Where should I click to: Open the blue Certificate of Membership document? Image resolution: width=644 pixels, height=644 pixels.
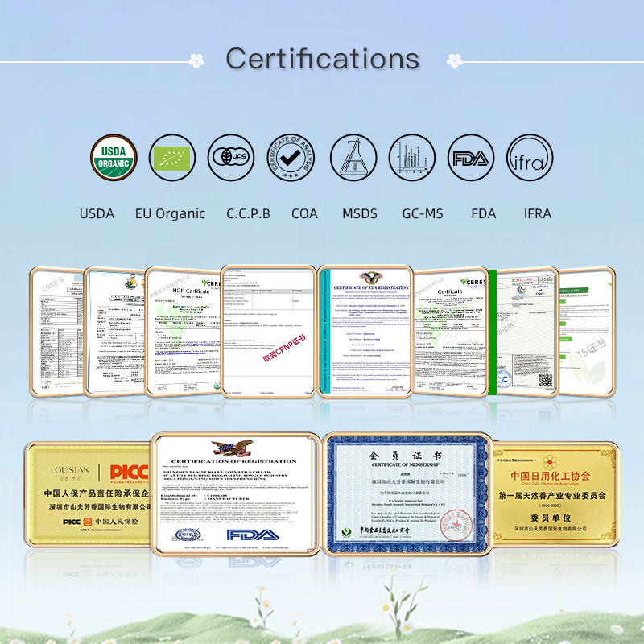click(407, 494)
